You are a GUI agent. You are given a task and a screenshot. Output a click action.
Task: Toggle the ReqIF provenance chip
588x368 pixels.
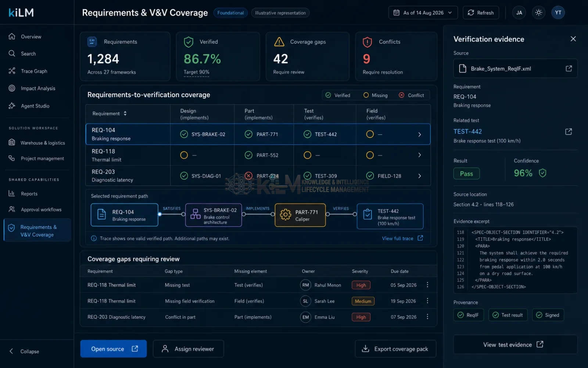point(468,315)
